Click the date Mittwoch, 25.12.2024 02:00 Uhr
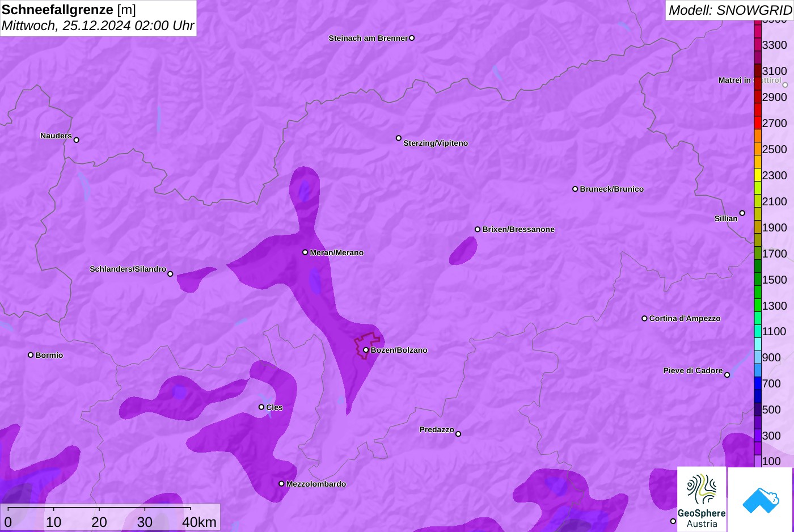Screen dimensions: 794x532 coord(98,26)
